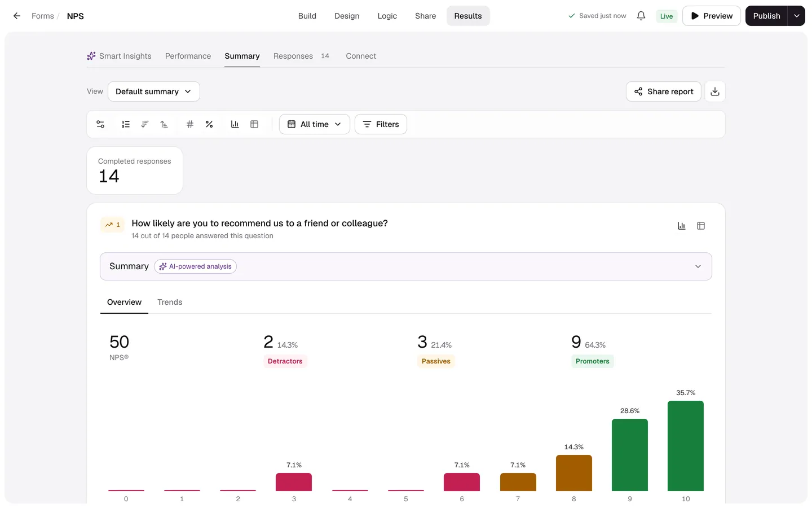
Task: Open the All time date range dropdown
Action: coord(315,124)
